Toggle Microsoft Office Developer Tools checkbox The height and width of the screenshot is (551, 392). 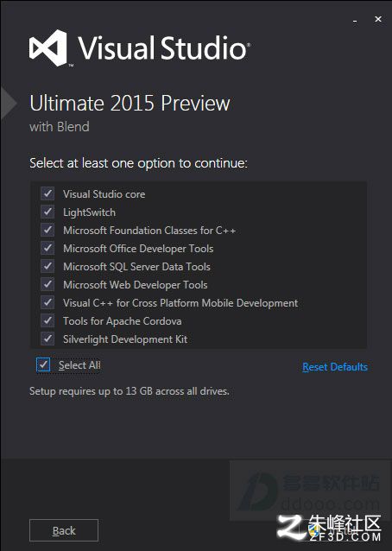tap(47, 248)
